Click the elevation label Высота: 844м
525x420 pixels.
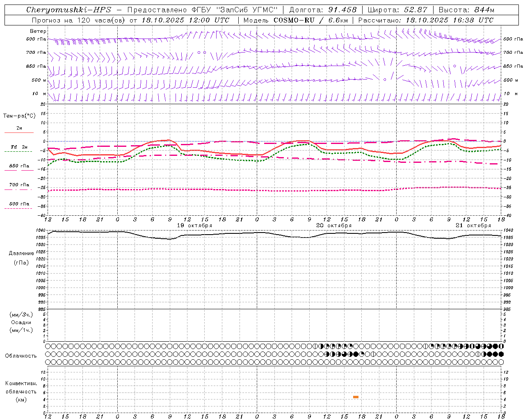[466, 10]
